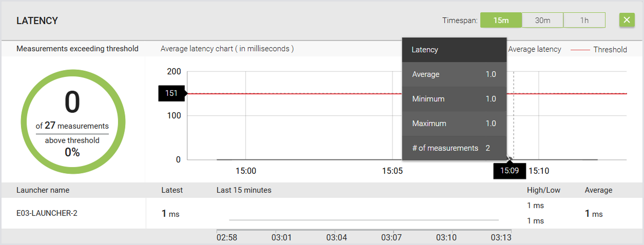Click the Launcher name column header
Screen dimensions: 644x245
tap(43, 190)
